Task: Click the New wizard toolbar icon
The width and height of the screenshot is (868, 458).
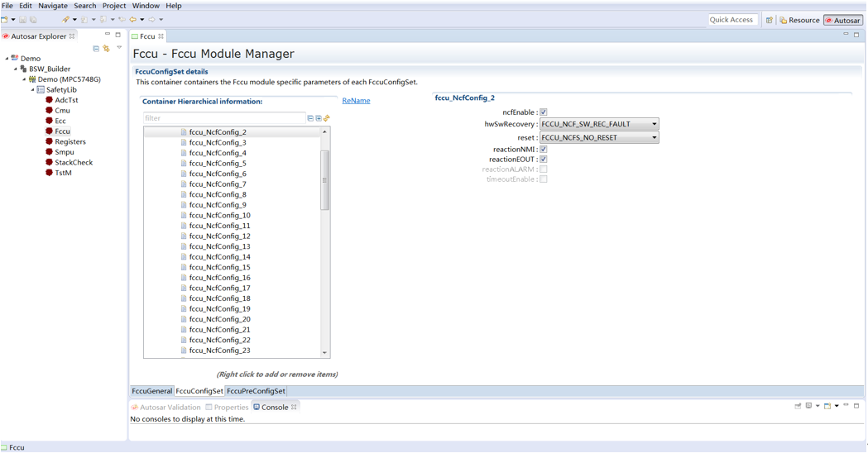Action: pyautogui.click(x=4, y=19)
